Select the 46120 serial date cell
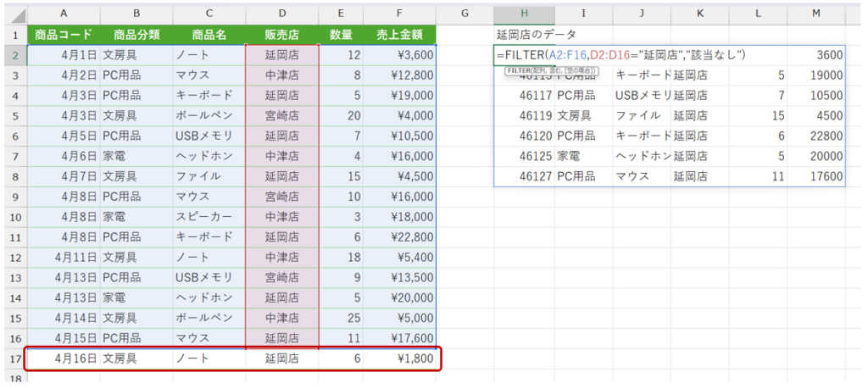The height and width of the screenshot is (389, 868). click(x=524, y=136)
